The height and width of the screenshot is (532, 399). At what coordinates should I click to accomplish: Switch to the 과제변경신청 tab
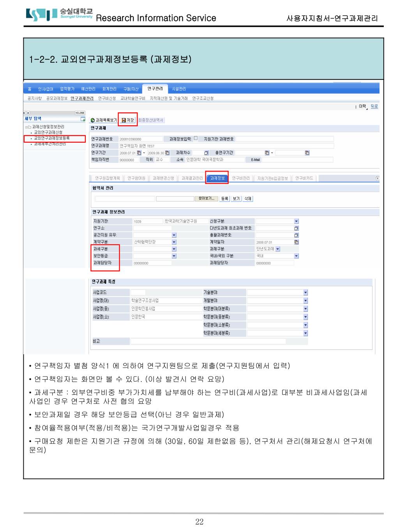coord(163,178)
